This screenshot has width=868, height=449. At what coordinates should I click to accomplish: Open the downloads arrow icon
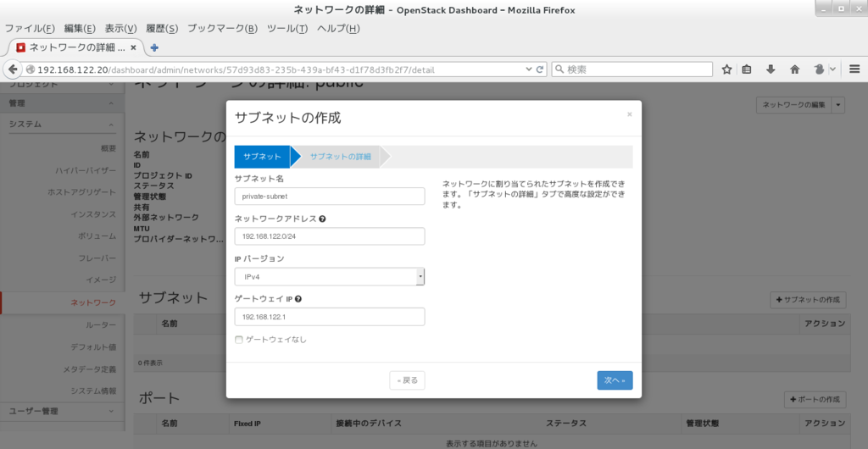point(770,69)
